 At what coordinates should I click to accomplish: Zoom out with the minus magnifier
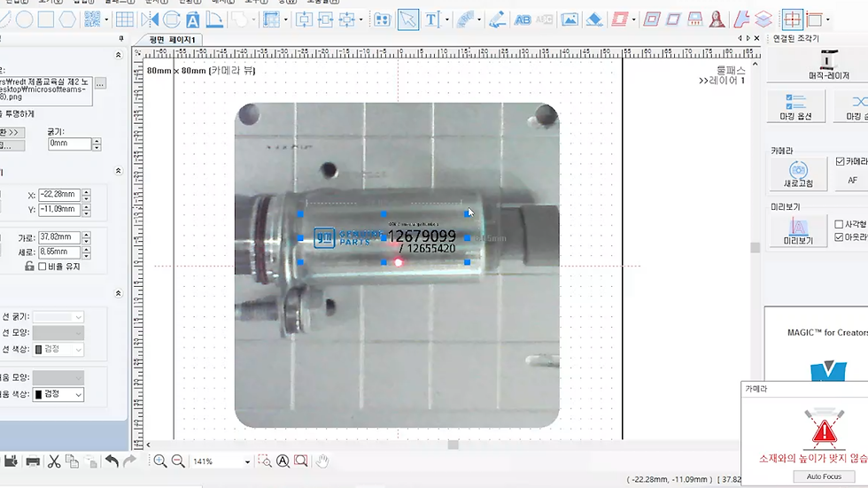[178, 461]
